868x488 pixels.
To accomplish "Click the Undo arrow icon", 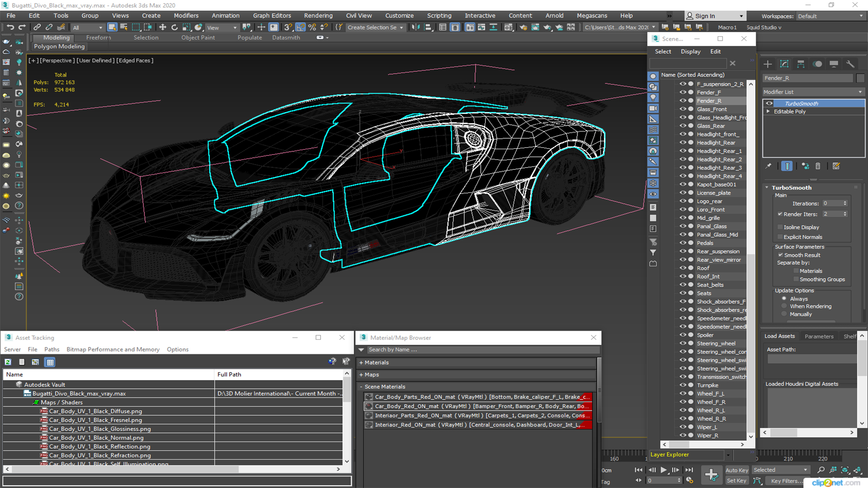I will pos(10,28).
